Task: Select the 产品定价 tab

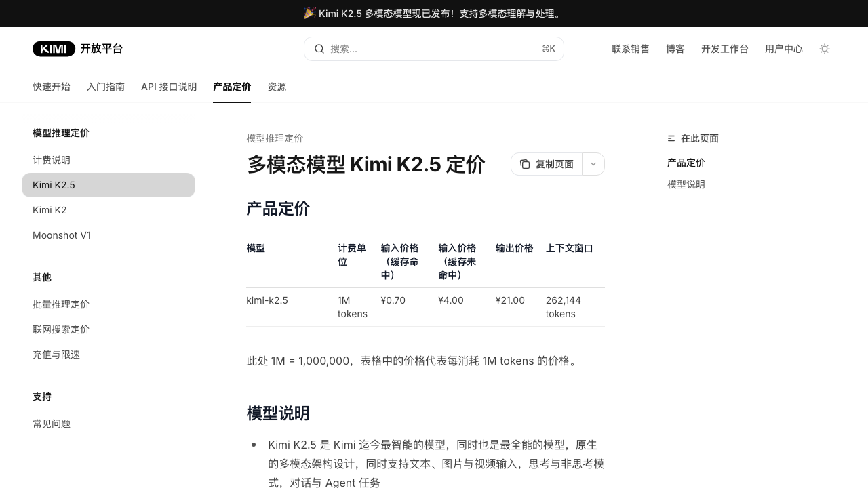Action: (x=232, y=87)
